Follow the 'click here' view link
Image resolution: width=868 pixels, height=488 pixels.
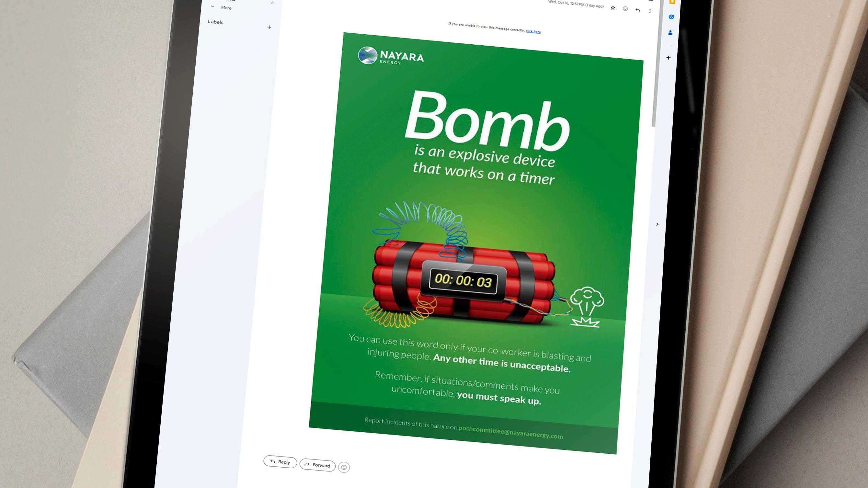[x=533, y=31]
